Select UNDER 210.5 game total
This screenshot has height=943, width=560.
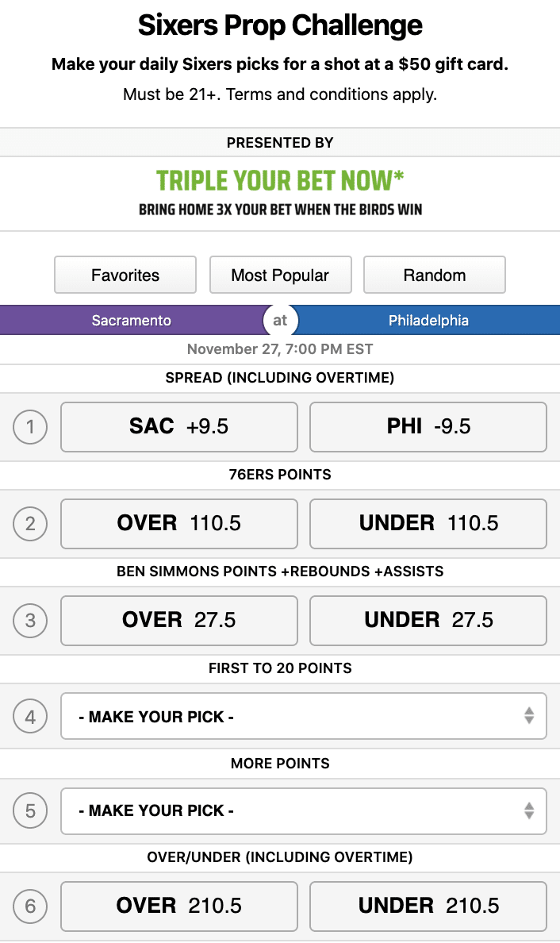[x=428, y=906]
